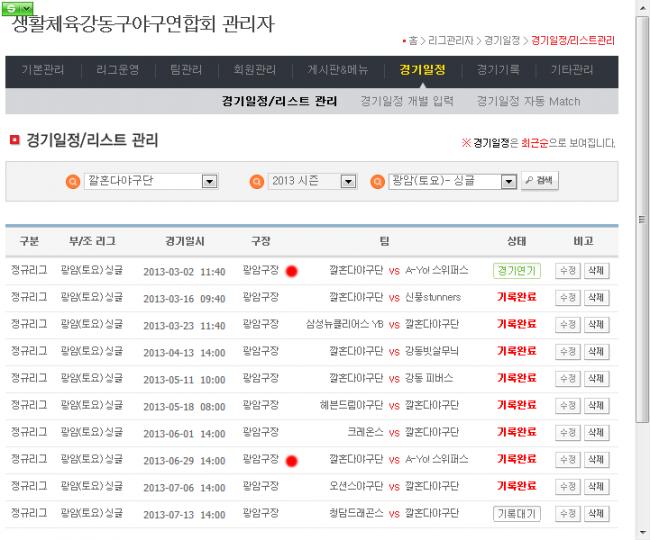Click the 기록대기 status on 2013-07-13 row
This screenshot has height=540, width=650.
[517, 514]
